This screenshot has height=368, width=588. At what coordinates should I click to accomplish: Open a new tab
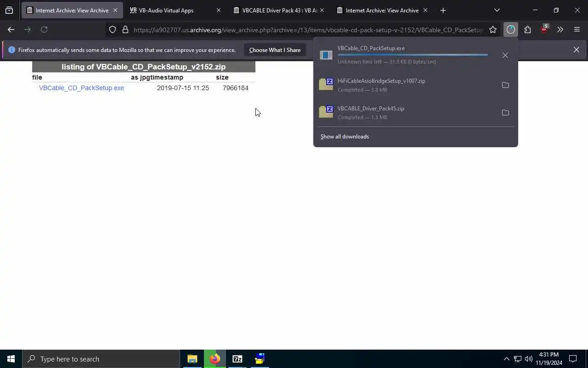(x=443, y=10)
